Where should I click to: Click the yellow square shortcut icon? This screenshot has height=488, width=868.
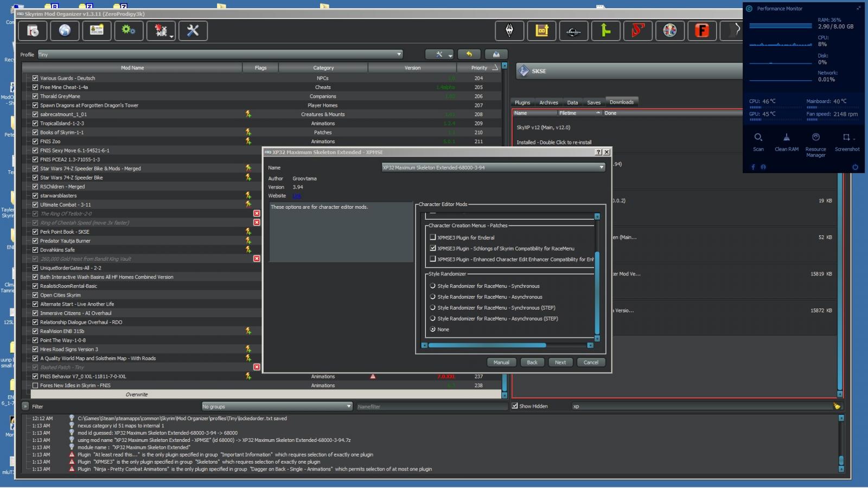point(541,31)
